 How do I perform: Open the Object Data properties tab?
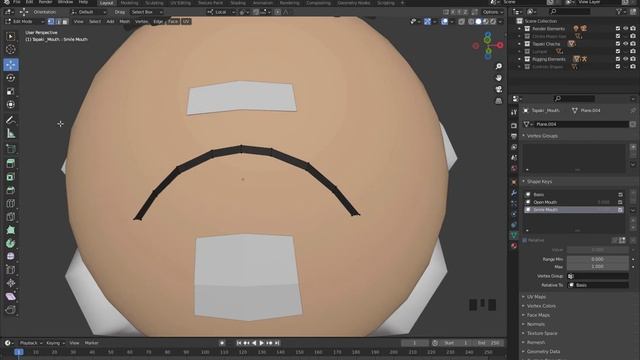click(x=514, y=235)
